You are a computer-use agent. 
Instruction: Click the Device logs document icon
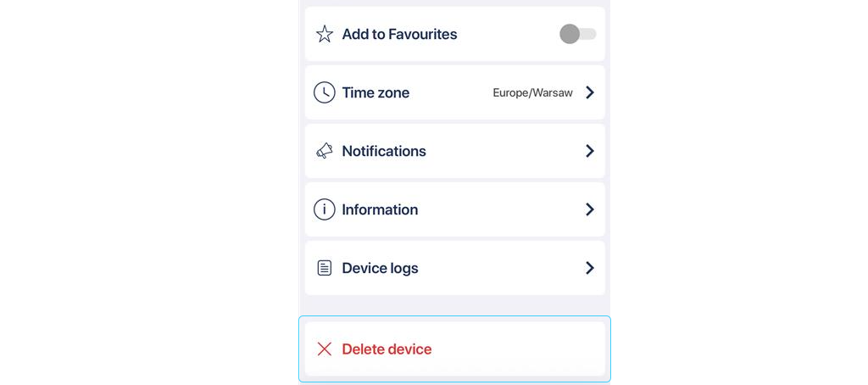pyautogui.click(x=325, y=268)
